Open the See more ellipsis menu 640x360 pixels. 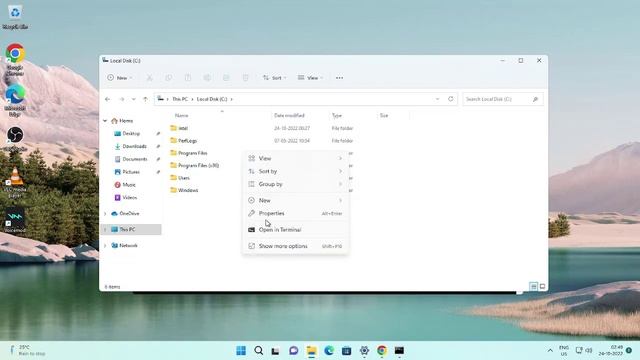click(x=339, y=78)
